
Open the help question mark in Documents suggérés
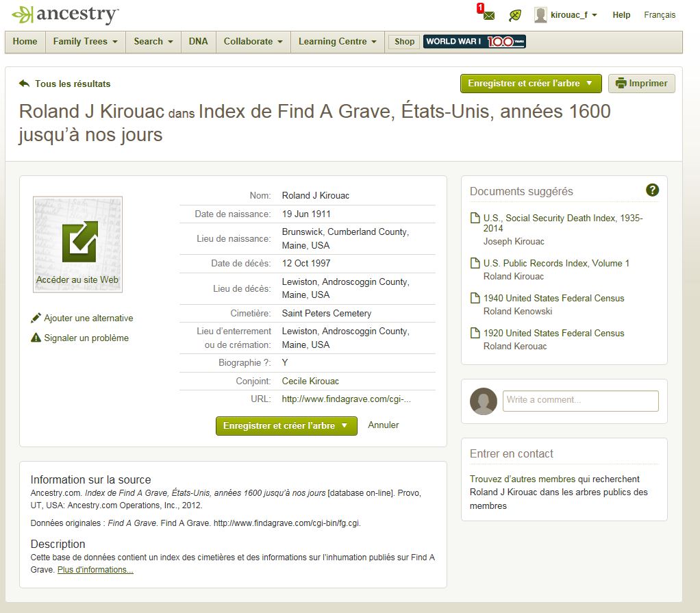pyautogui.click(x=652, y=190)
